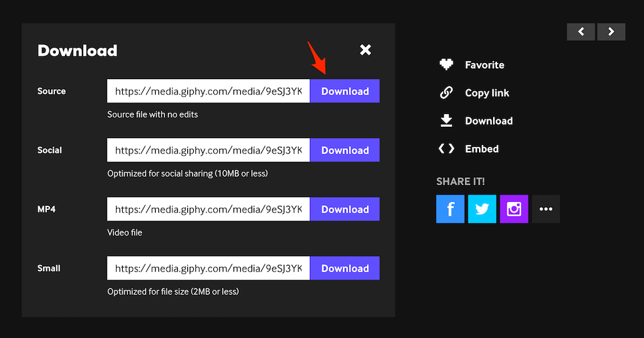
Task: Open more sharing options ellipsis
Action: pos(546,209)
